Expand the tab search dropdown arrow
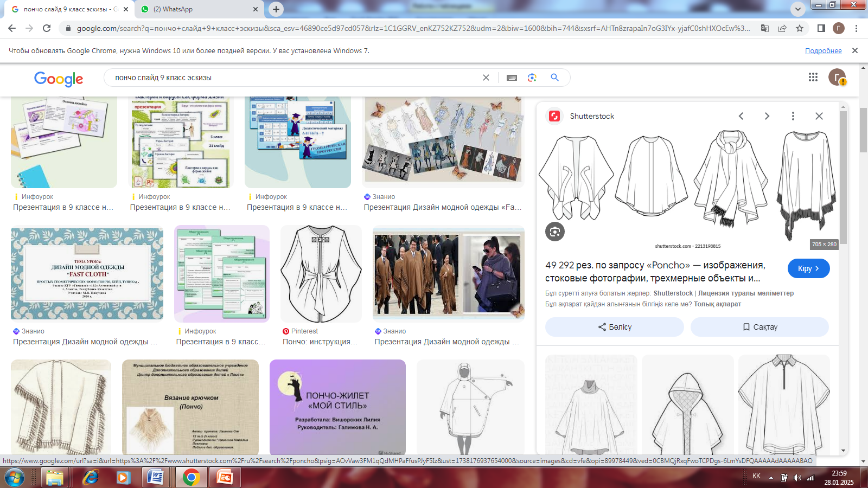The image size is (868, 488). (x=797, y=9)
